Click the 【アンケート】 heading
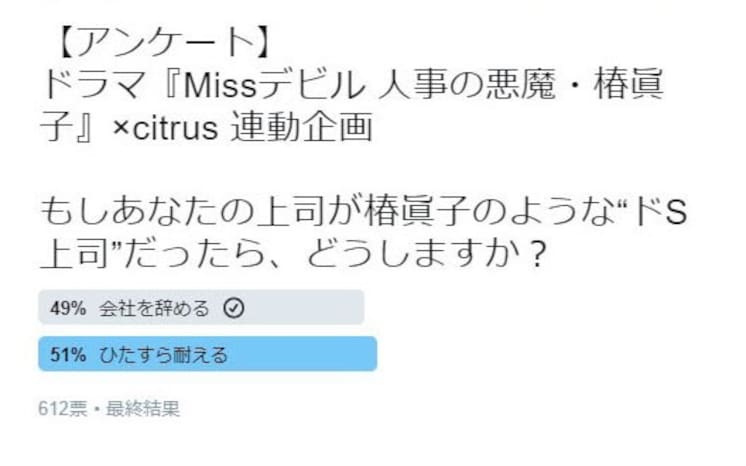This screenshot has width=746, height=466. [161, 43]
